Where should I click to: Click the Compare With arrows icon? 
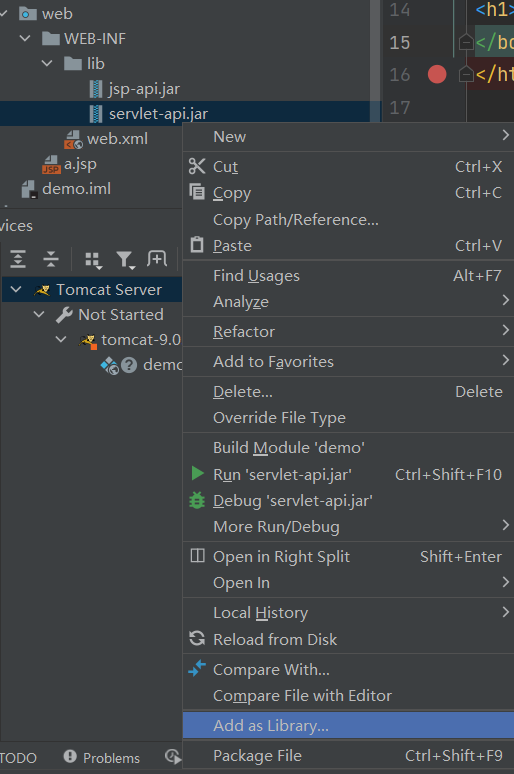coord(197,668)
